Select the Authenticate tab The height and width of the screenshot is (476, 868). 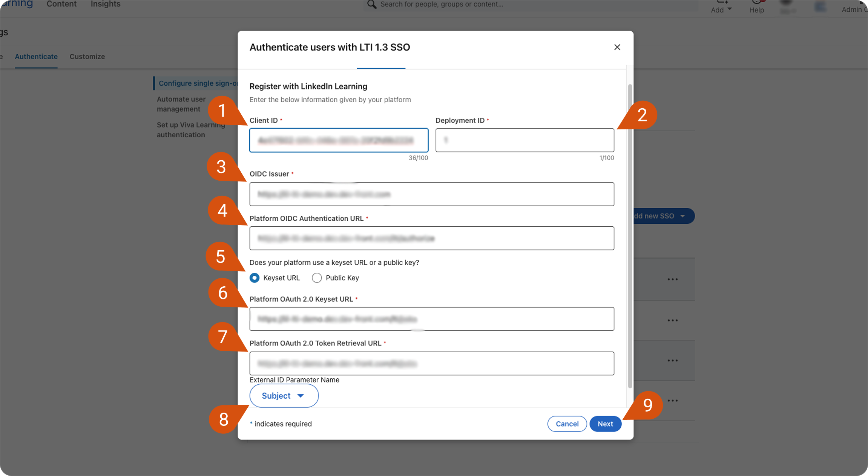click(36, 57)
